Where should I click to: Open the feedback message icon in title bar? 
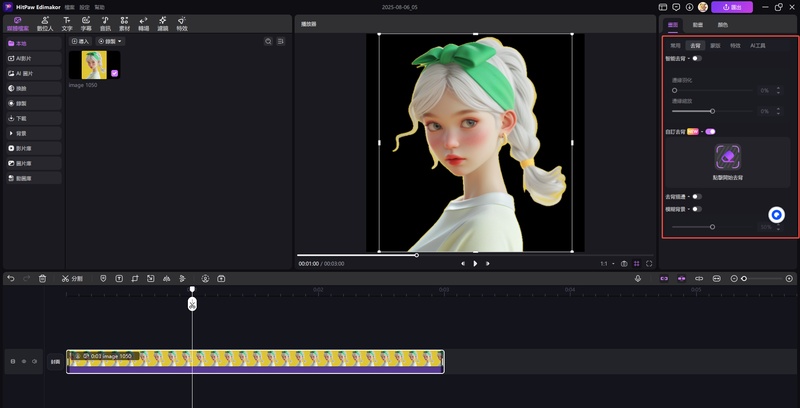tap(676, 7)
